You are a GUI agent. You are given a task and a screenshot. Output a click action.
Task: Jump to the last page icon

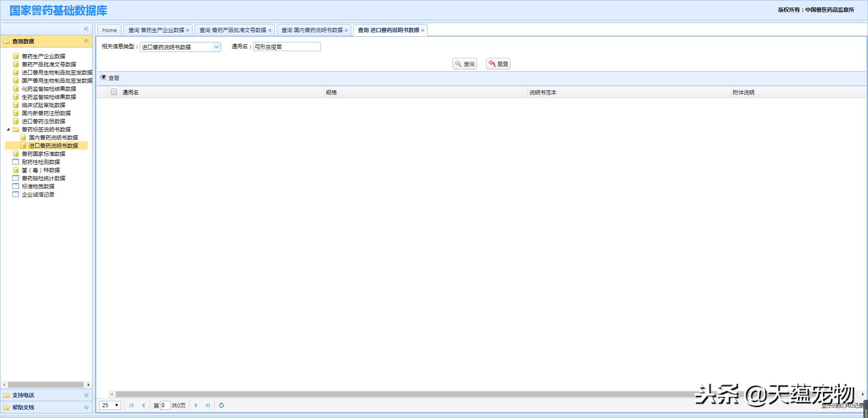click(x=208, y=405)
